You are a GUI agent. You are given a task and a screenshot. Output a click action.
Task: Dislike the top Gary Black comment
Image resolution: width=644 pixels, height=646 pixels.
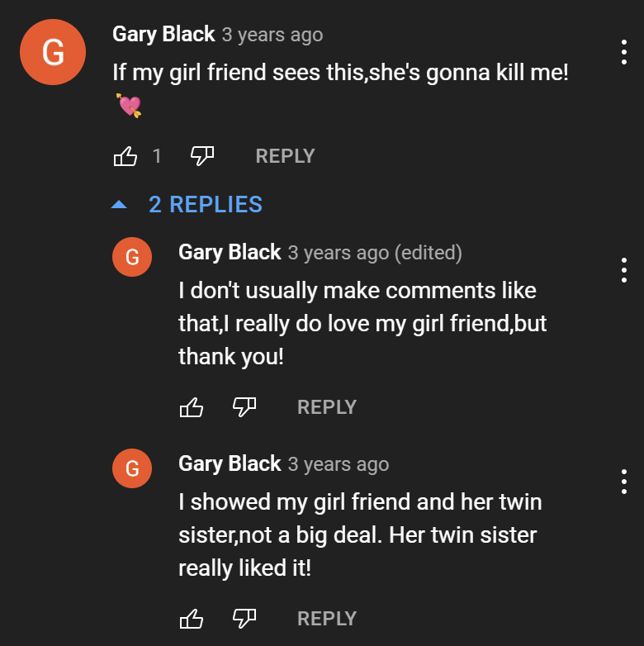pos(202,156)
